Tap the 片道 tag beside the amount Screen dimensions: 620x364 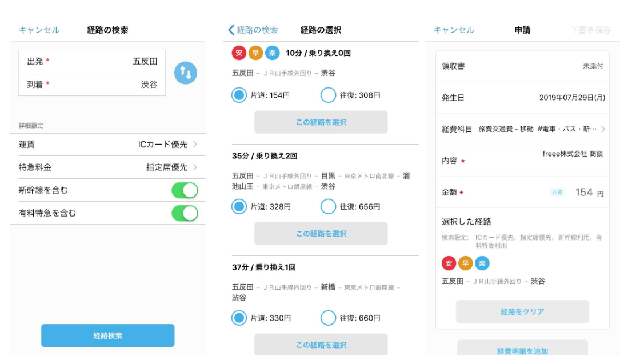click(557, 193)
